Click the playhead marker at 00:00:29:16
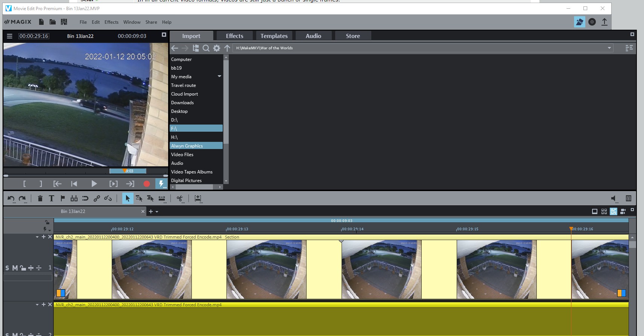644x336 pixels. pos(571,229)
